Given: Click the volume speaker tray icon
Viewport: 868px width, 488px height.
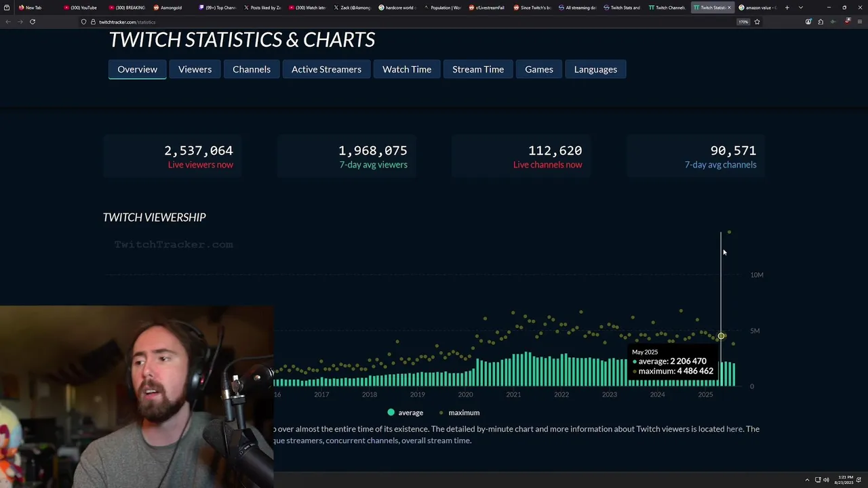Looking at the screenshot, I should coord(826,480).
